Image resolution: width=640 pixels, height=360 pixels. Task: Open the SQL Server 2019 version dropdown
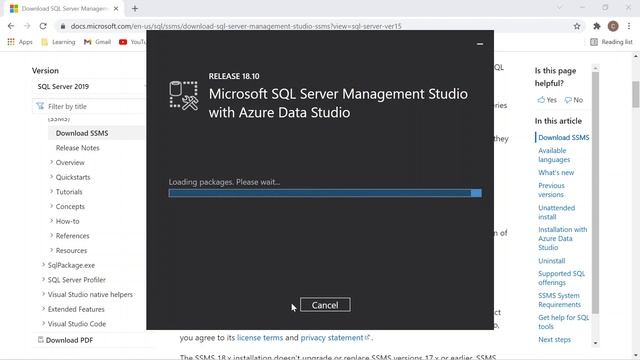pos(89,87)
